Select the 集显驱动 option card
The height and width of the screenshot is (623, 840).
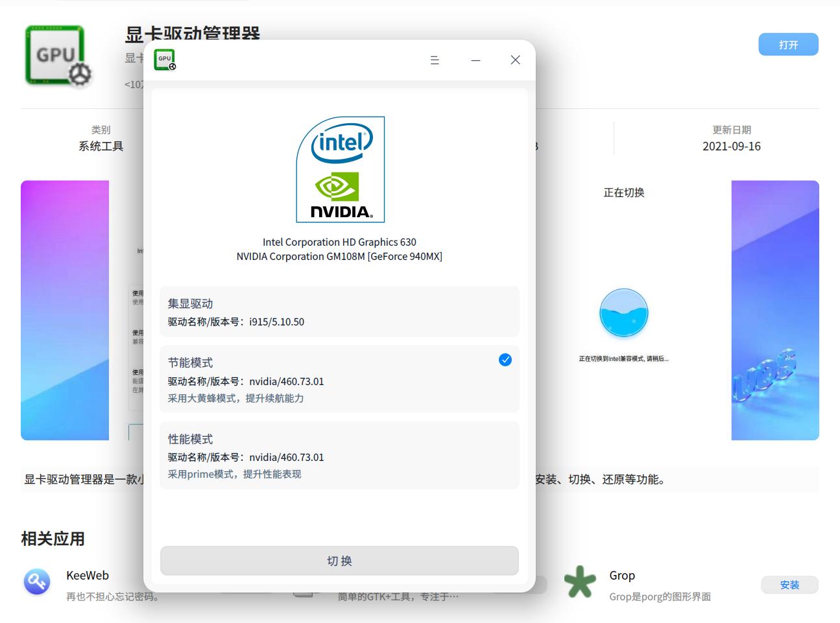339,311
